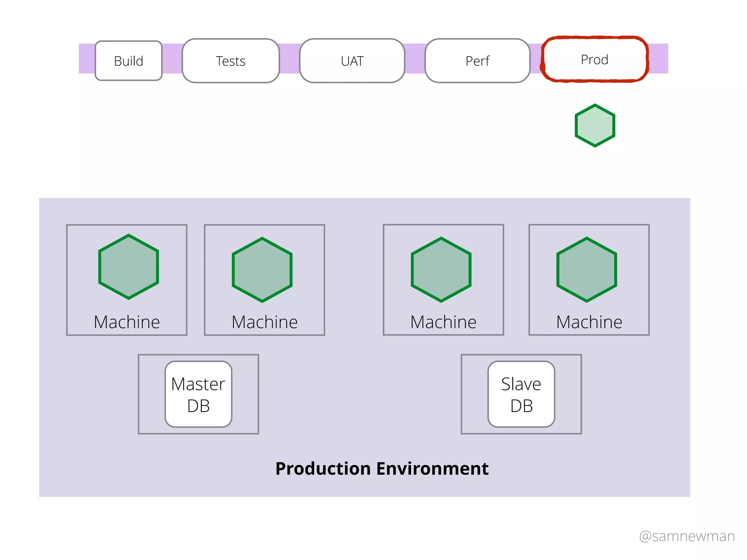Click the small green hexagon under Prod

pyautogui.click(x=595, y=125)
